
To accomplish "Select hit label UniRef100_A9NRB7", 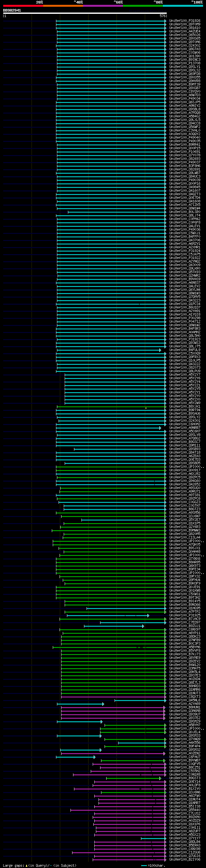I will click(x=185, y=428).
